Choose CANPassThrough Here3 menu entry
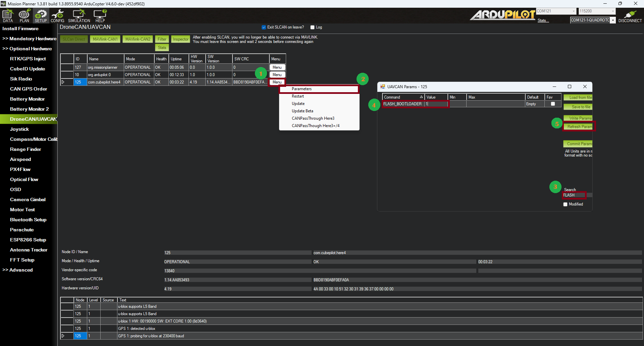The height and width of the screenshot is (346, 644). coord(319,118)
